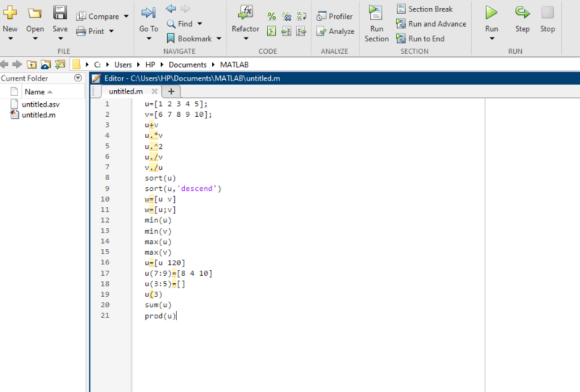The height and width of the screenshot is (392, 580).
Task: Insert a Section Break
Action: click(425, 9)
